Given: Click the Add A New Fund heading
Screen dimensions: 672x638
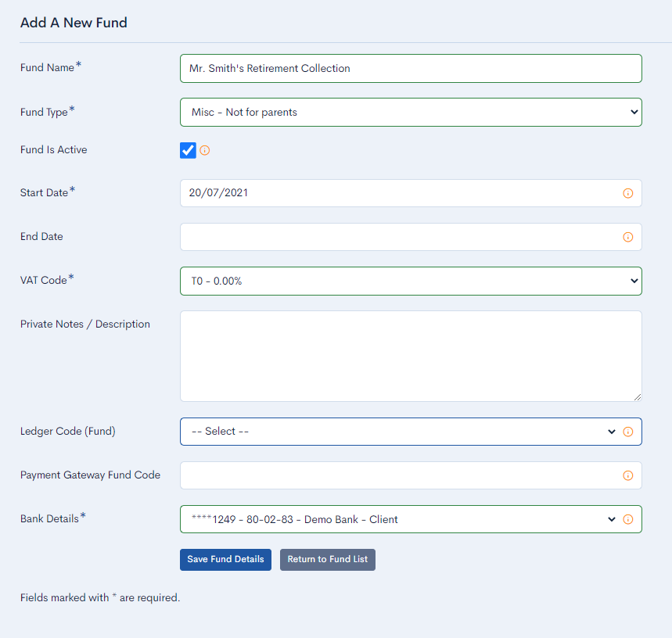Looking at the screenshot, I should pos(74,23).
